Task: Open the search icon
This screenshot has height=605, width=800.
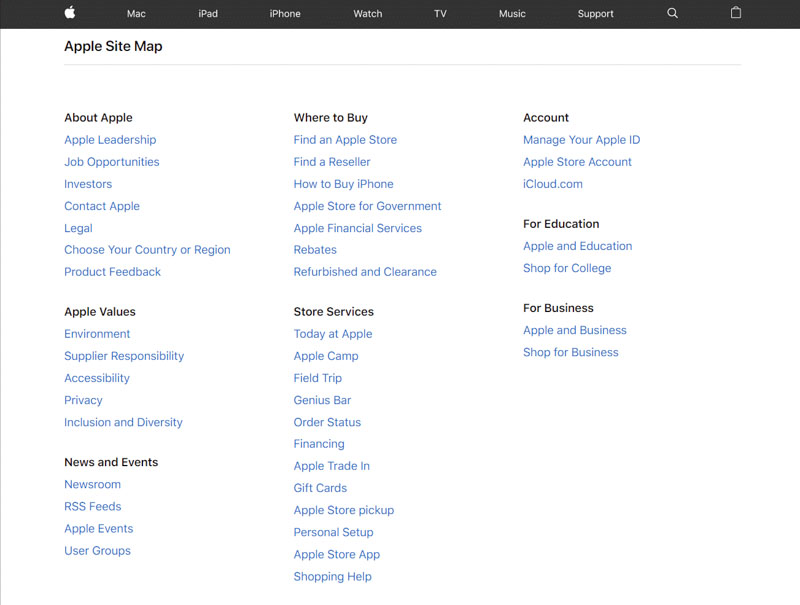Action: [x=672, y=13]
